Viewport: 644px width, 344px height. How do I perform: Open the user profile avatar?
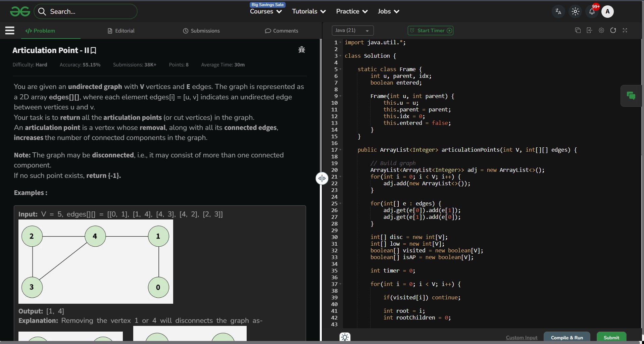pyautogui.click(x=607, y=12)
